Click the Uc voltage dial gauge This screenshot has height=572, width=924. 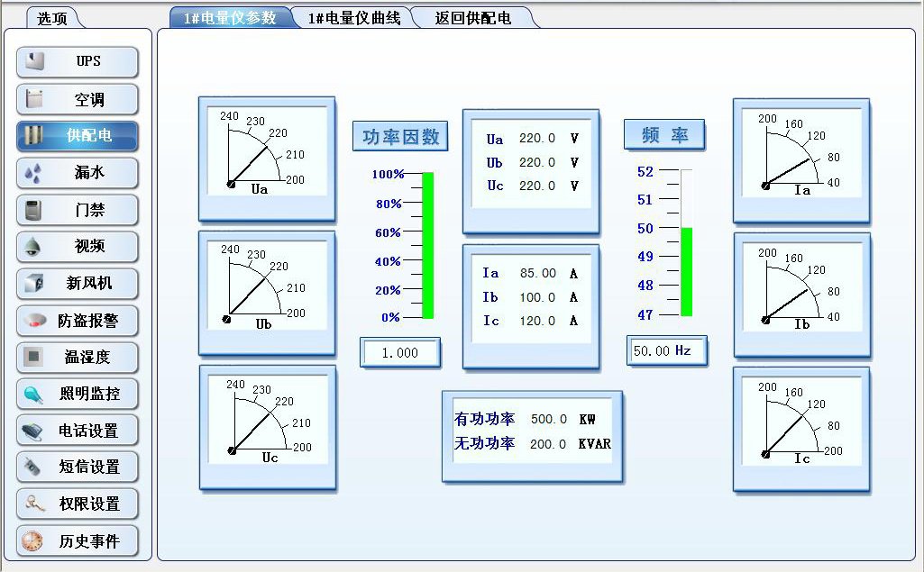pos(268,427)
